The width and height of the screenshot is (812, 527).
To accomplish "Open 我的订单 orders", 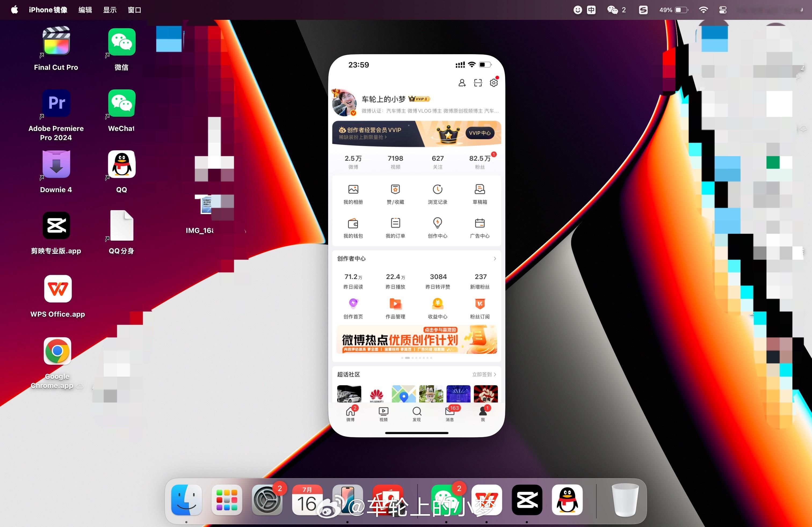I will point(396,228).
